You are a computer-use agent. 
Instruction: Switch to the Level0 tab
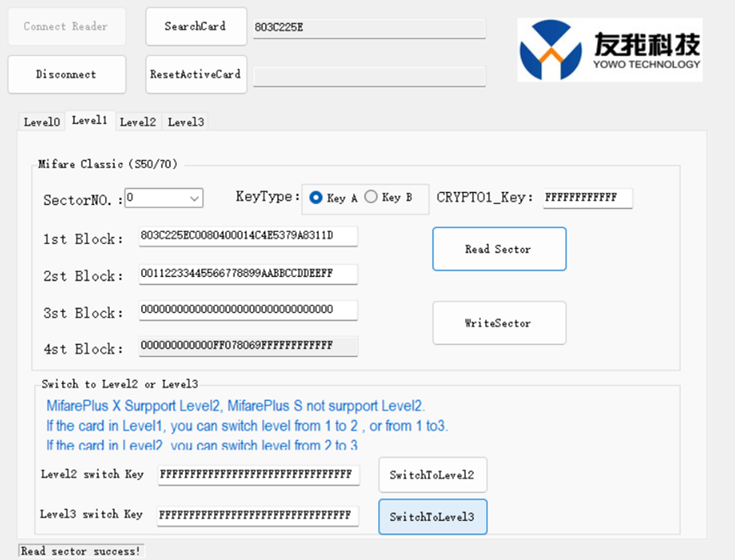pyautogui.click(x=42, y=122)
